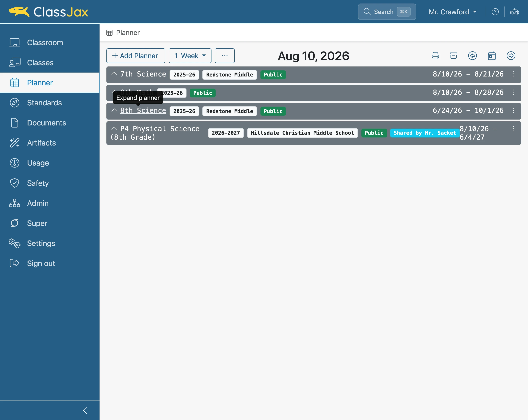Click the 6/24/26 – 10/1/26 date range
The image size is (528, 420).
pyautogui.click(x=468, y=110)
